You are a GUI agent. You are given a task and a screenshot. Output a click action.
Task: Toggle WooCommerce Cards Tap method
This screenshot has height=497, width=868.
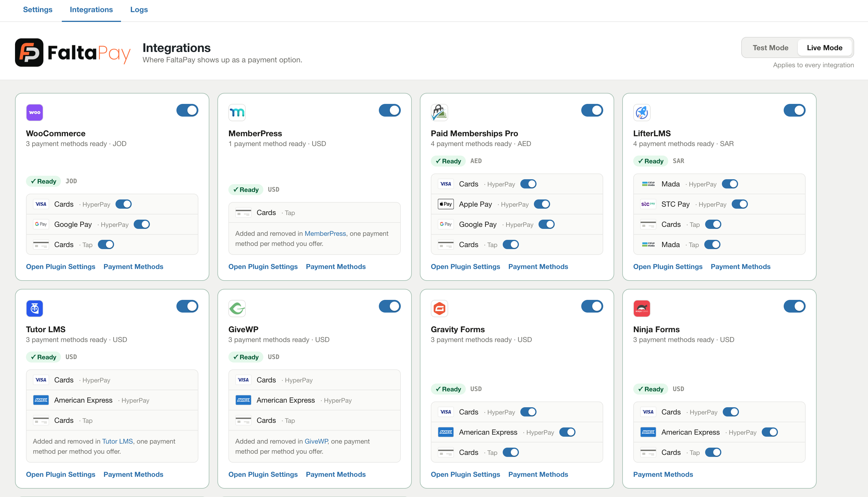coord(106,244)
